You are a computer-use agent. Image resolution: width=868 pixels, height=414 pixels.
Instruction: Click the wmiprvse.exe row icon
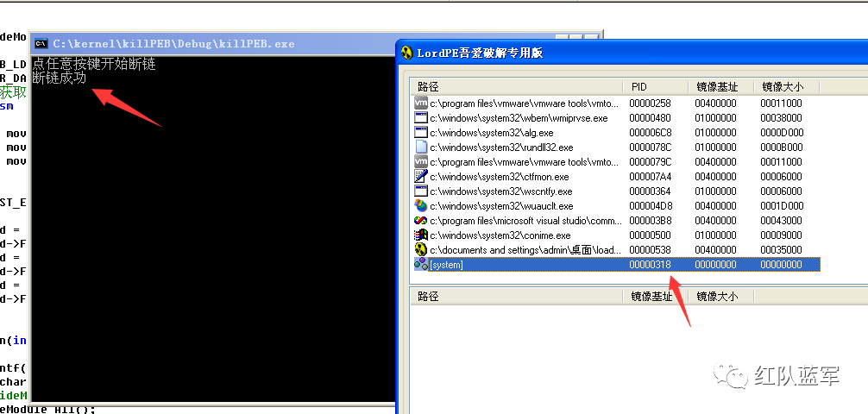coord(421,118)
